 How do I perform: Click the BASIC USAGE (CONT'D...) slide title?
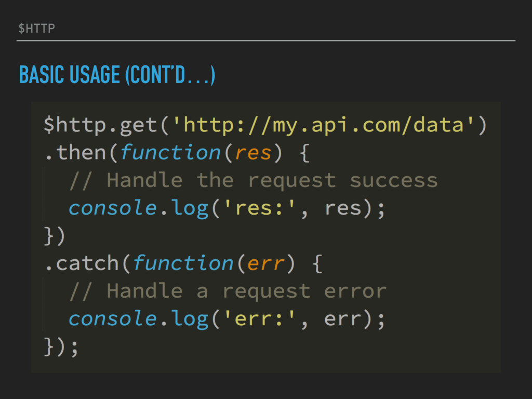117,75
